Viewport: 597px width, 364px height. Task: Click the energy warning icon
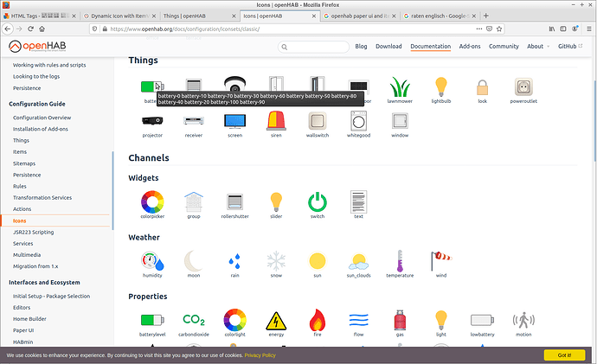point(276,321)
